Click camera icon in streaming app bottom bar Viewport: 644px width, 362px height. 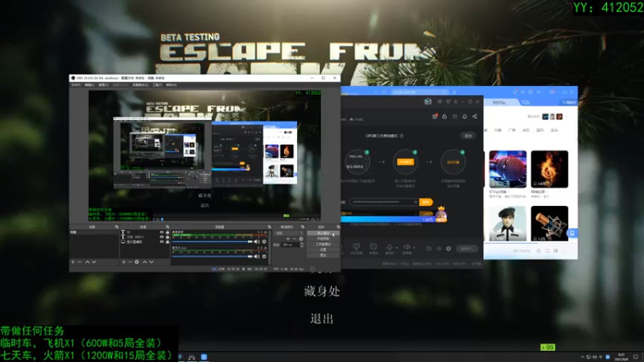click(x=429, y=249)
